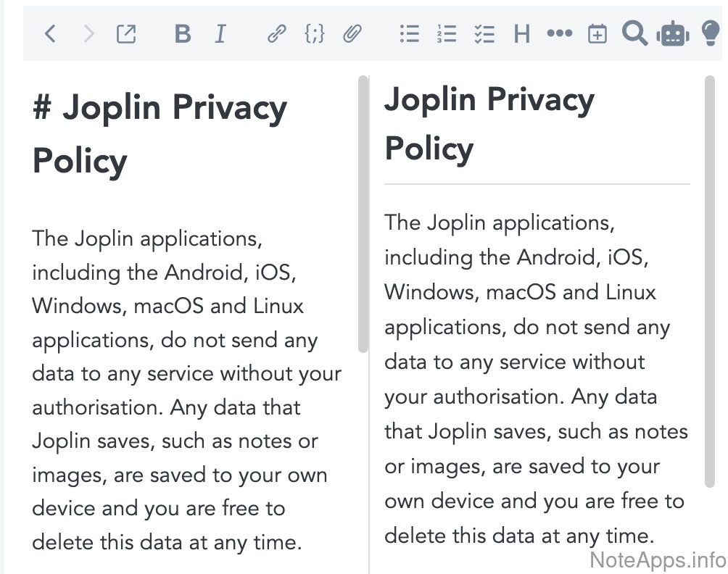Open search with the magnifying glass icon
The height and width of the screenshot is (574, 728).
(x=634, y=33)
